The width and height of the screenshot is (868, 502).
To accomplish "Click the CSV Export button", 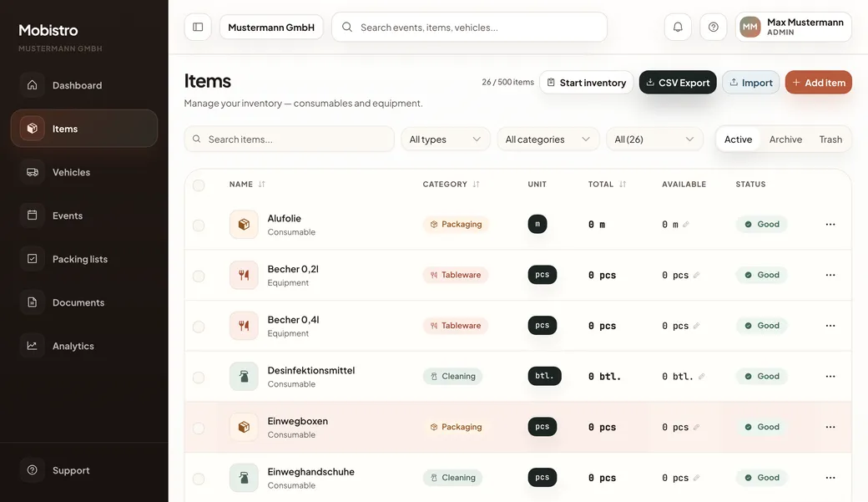I will [x=678, y=83].
